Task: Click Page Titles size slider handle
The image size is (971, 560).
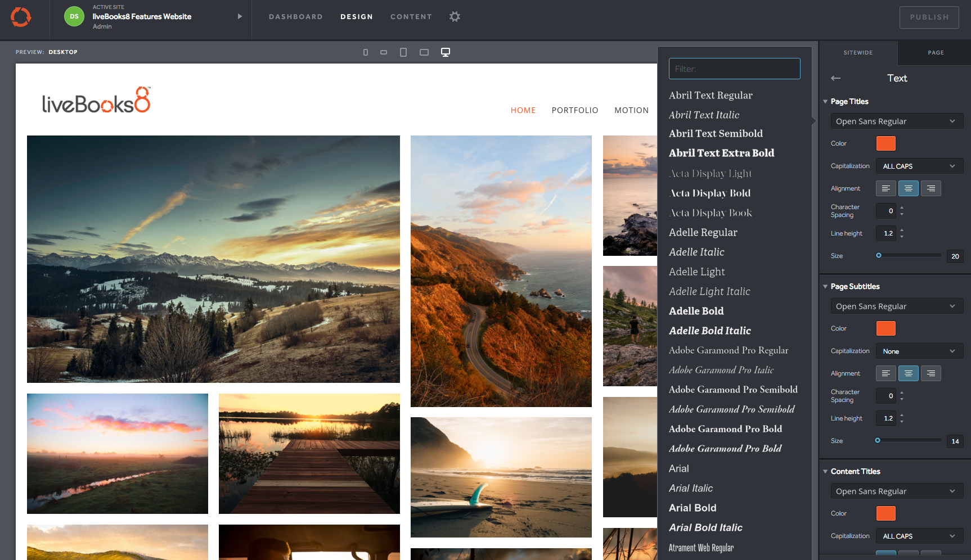Action: (x=879, y=255)
